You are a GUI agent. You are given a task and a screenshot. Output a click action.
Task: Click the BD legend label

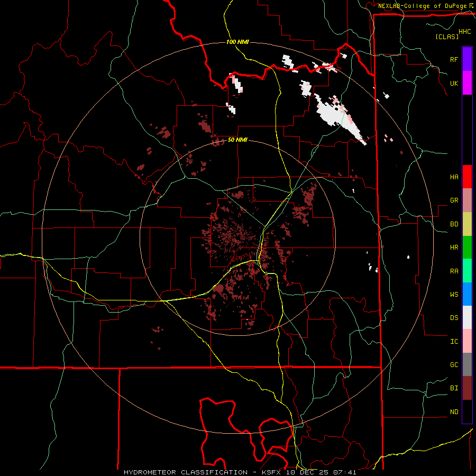[x=454, y=224]
